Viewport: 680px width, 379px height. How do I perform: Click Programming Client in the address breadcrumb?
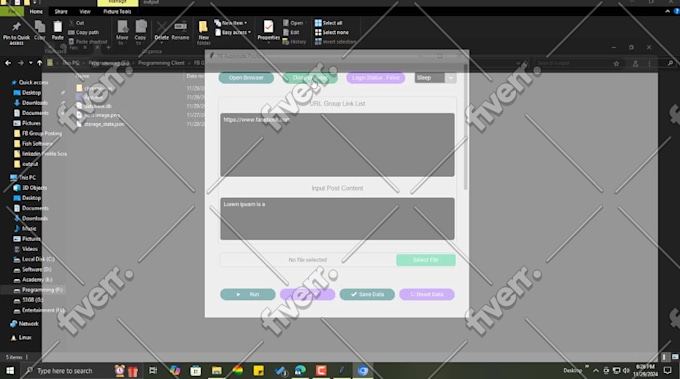tap(161, 63)
